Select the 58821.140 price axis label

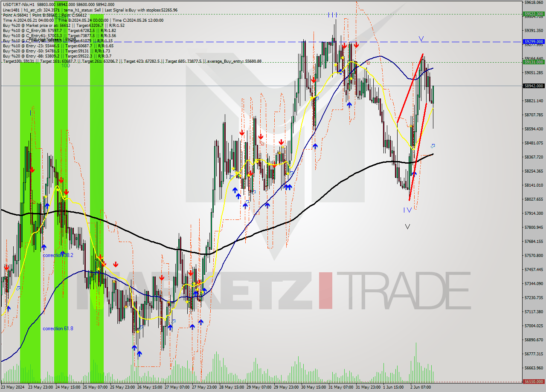tap(534, 101)
